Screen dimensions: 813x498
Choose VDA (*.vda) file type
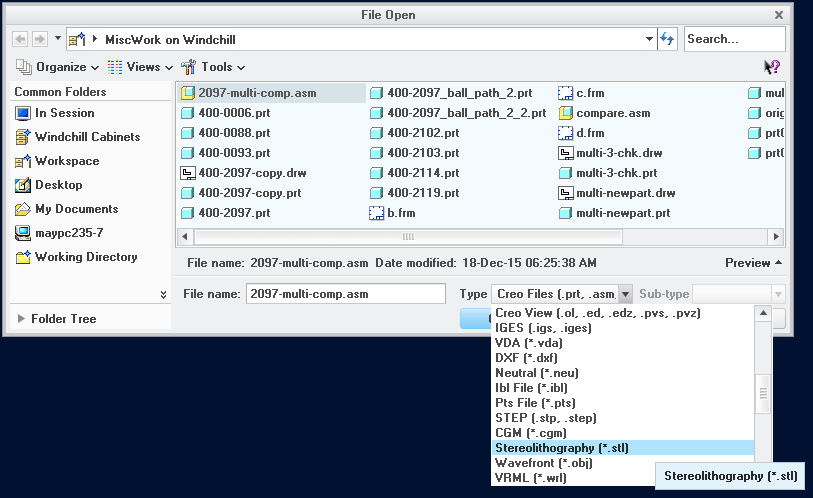622,343
